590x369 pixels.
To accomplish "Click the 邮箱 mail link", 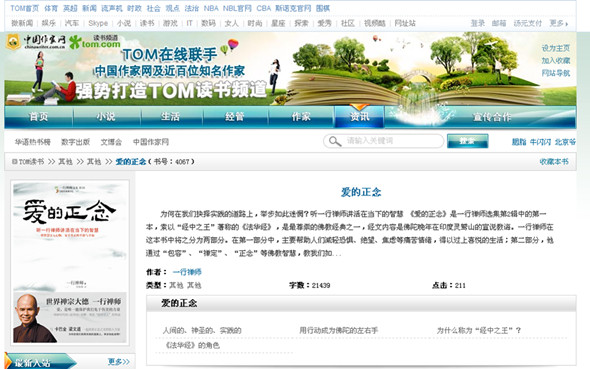I will (499, 23).
